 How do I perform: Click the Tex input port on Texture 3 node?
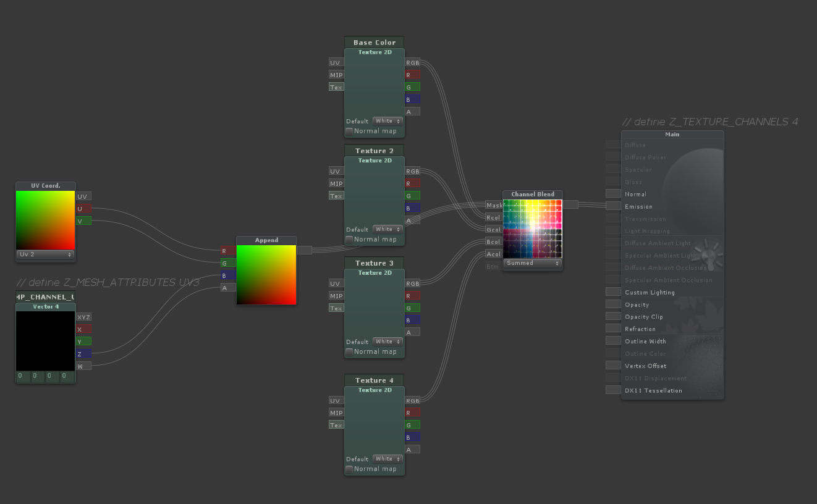[336, 308]
